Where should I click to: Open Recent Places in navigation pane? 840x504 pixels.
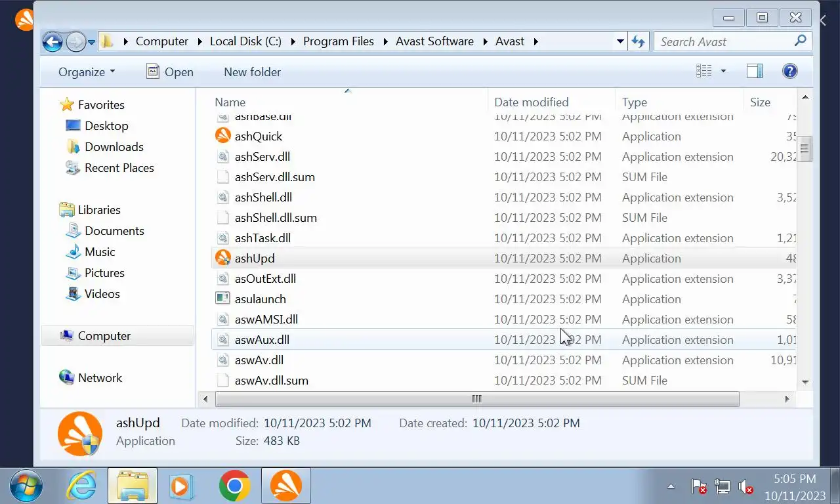coord(119,167)
